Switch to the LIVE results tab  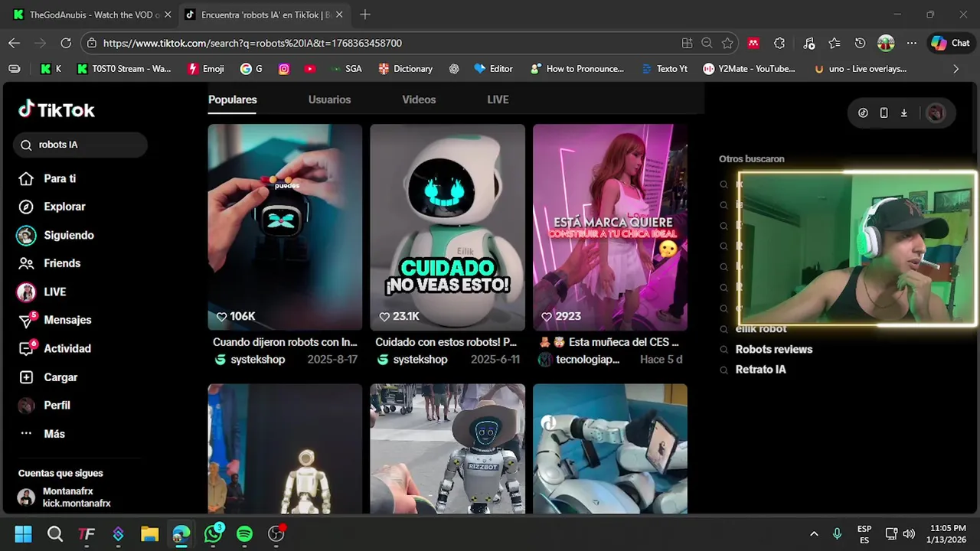[x=498, y=99]
